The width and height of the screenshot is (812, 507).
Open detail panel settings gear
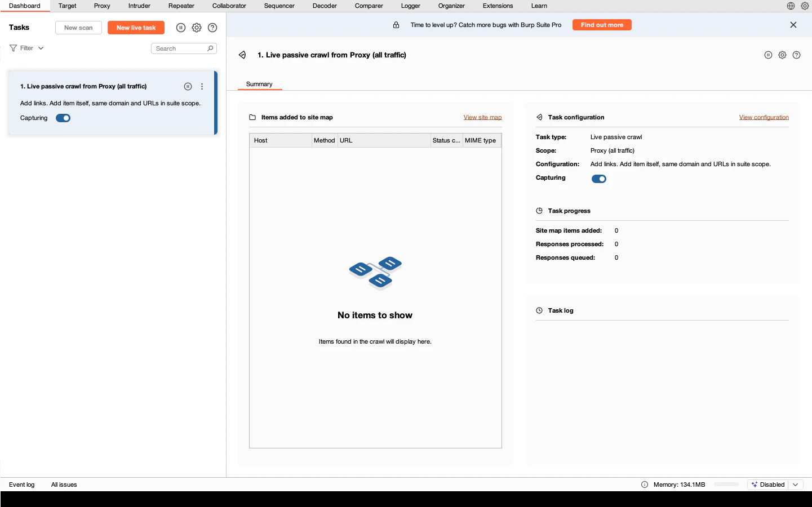click(782, 55)
